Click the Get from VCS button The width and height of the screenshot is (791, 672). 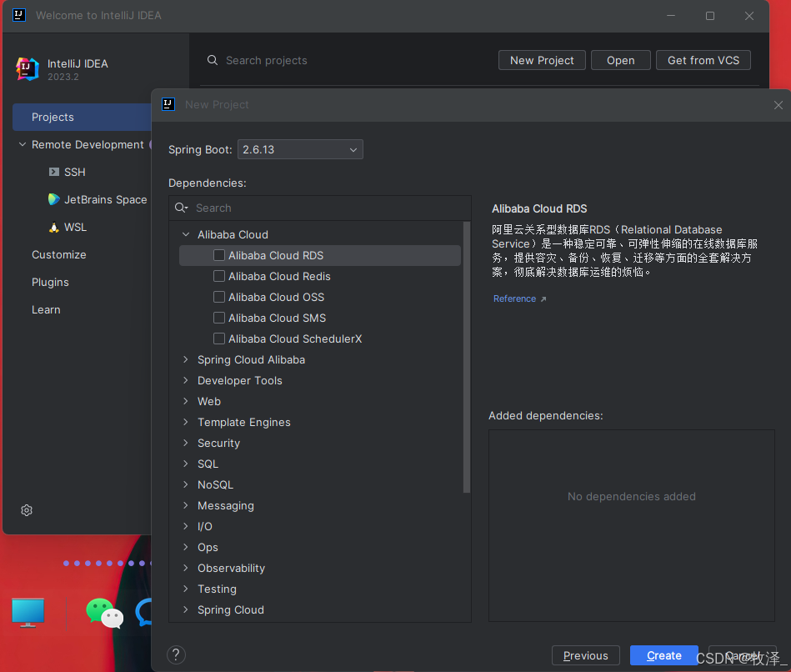[703, 61]
